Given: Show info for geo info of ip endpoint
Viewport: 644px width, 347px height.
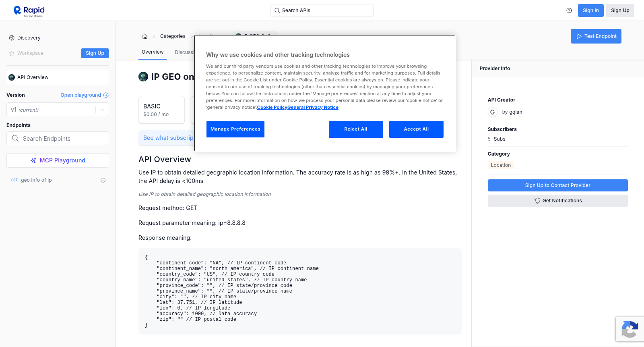Looking at the screenshot, I should 103,180.
